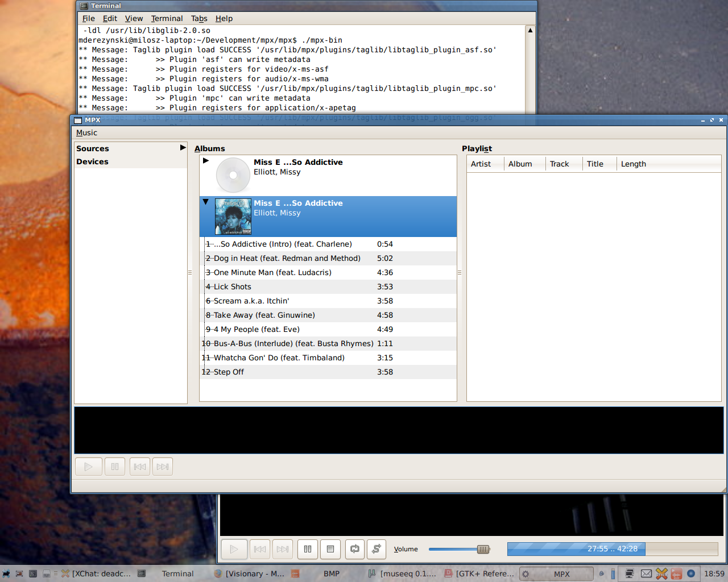728x582 pixels.
Task: Select track Bus-A-Bus (Interlude)
Action: click(x=328, y=343)
